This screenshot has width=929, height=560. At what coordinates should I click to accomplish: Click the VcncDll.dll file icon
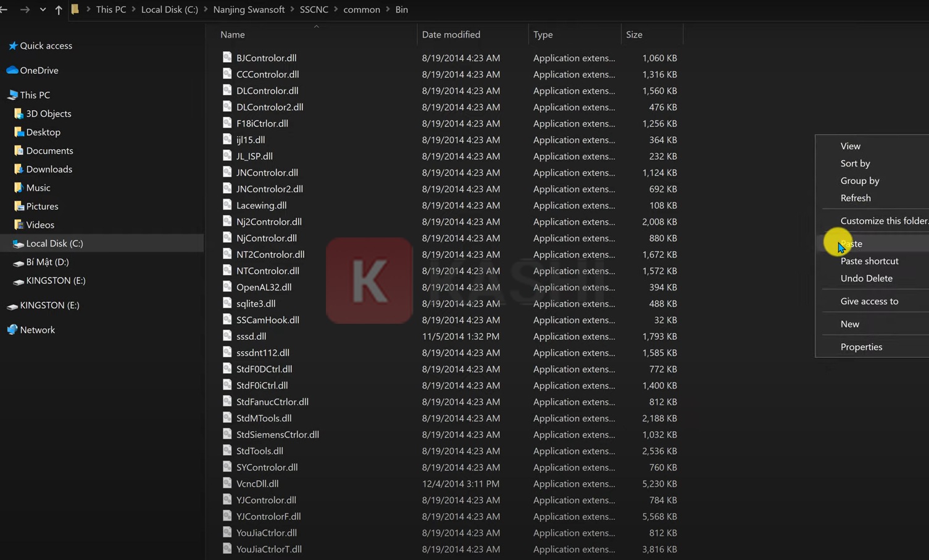pyautogui.click(x=227, y=484)
